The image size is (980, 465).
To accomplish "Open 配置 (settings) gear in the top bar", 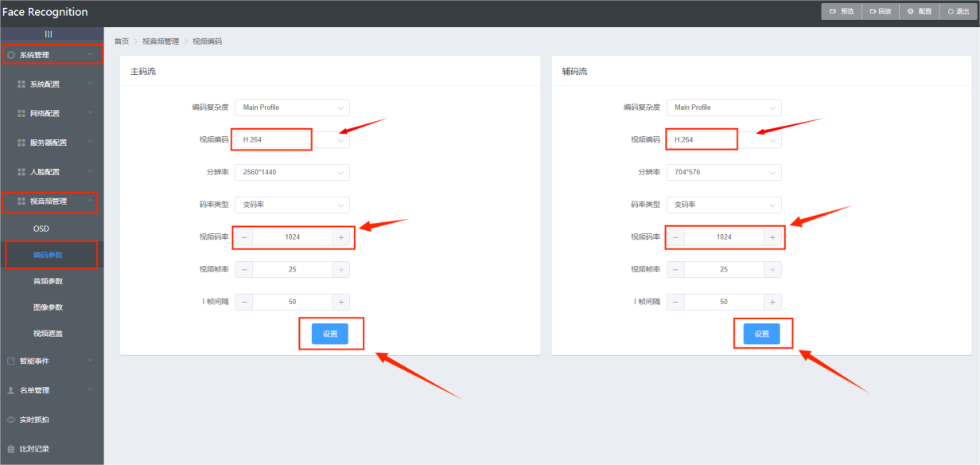I will click(x=920, y=11).
